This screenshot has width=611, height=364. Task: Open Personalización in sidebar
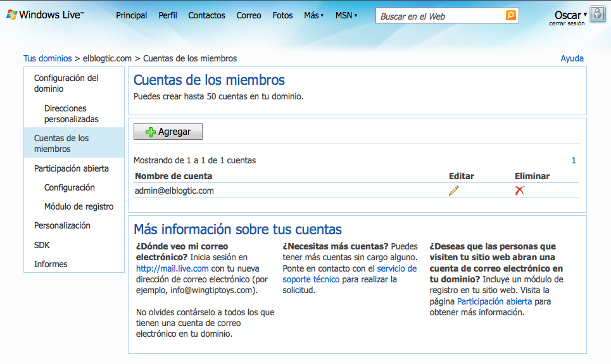[62, 225]
